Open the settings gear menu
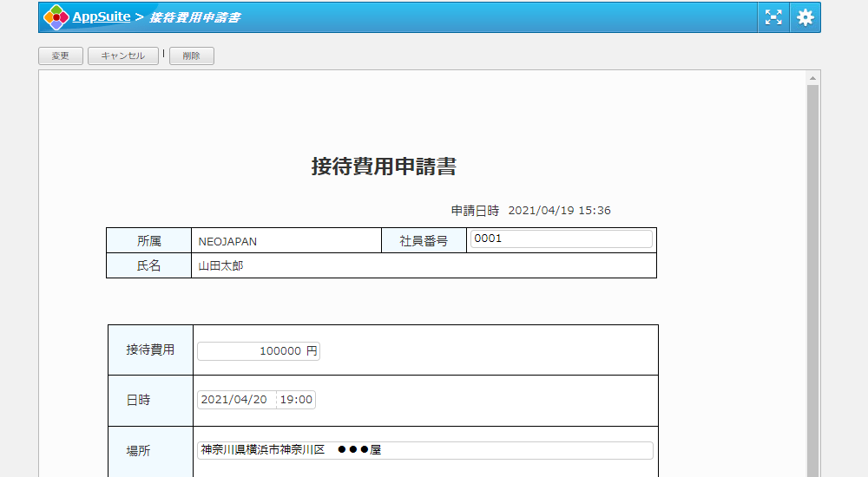Screen dimensions: 868x477 click(806, 17)
